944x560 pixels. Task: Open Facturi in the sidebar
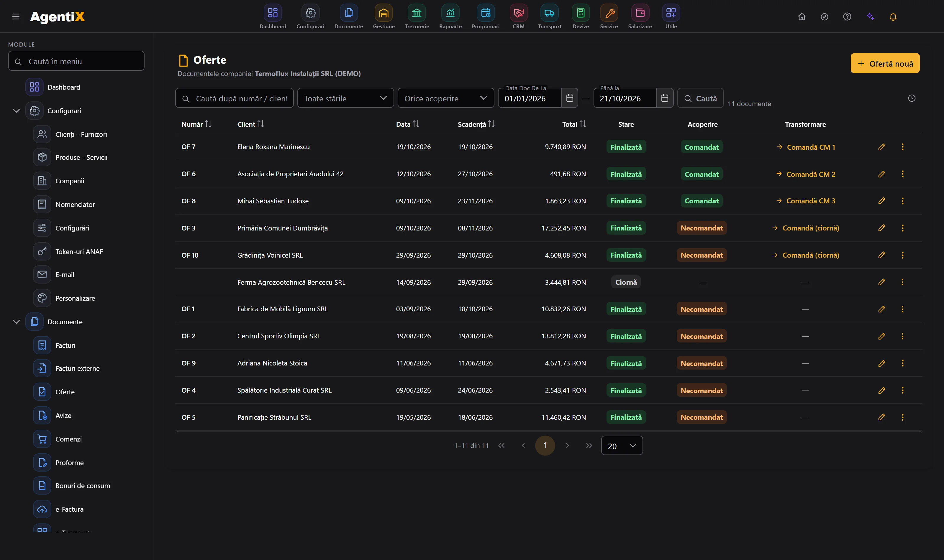[65, 345]
